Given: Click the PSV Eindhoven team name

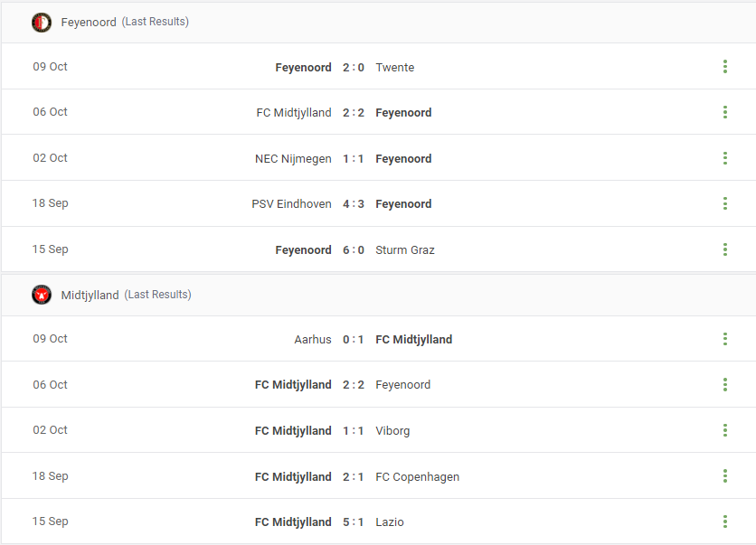Looking at the screenshot, I should 291,204.
